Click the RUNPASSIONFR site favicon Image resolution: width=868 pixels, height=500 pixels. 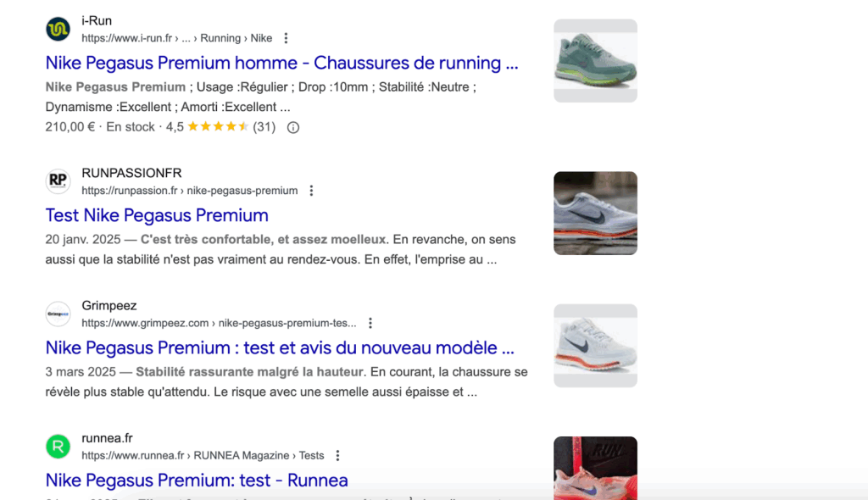(58, 181)
